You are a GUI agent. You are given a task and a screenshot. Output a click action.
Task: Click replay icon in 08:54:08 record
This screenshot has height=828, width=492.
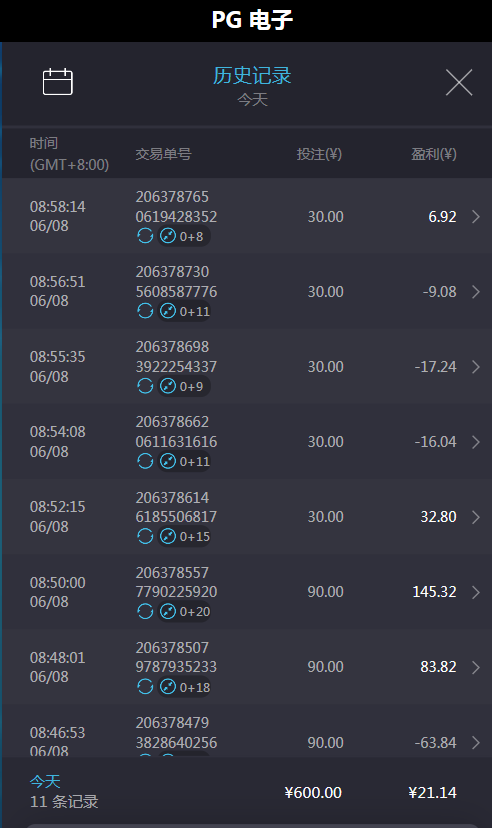point(145,461)
